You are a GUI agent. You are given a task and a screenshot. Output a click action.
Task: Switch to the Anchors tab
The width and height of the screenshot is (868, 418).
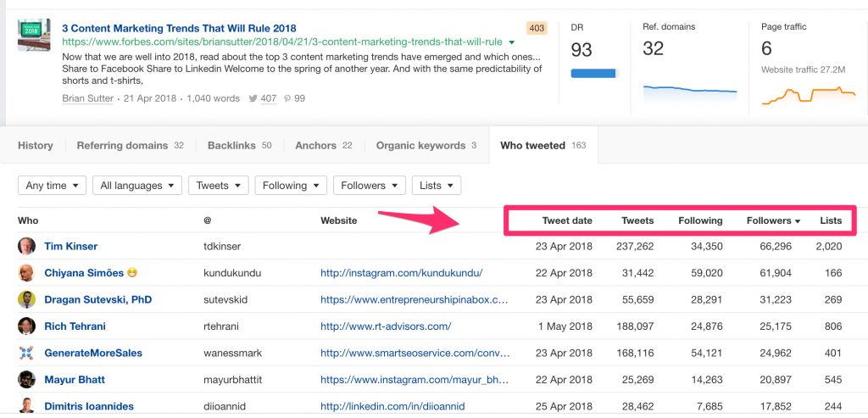pyautogui.click(x=324, y=146)
